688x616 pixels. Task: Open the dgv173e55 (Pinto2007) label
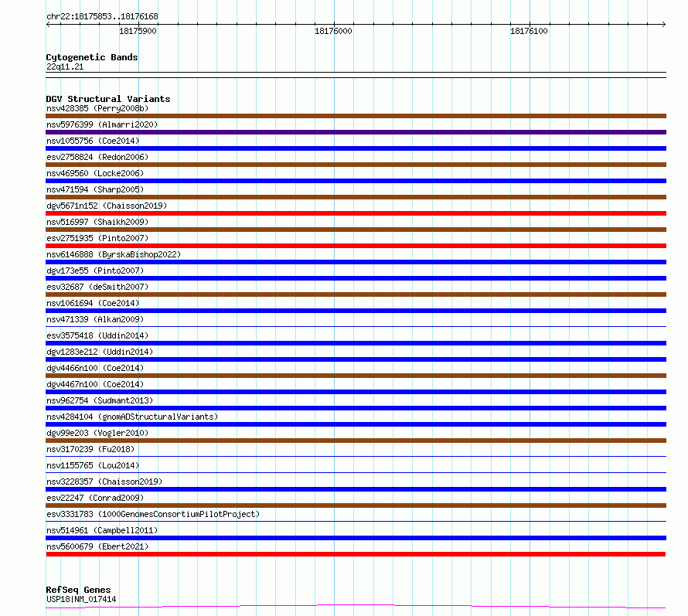click(95, 271)
